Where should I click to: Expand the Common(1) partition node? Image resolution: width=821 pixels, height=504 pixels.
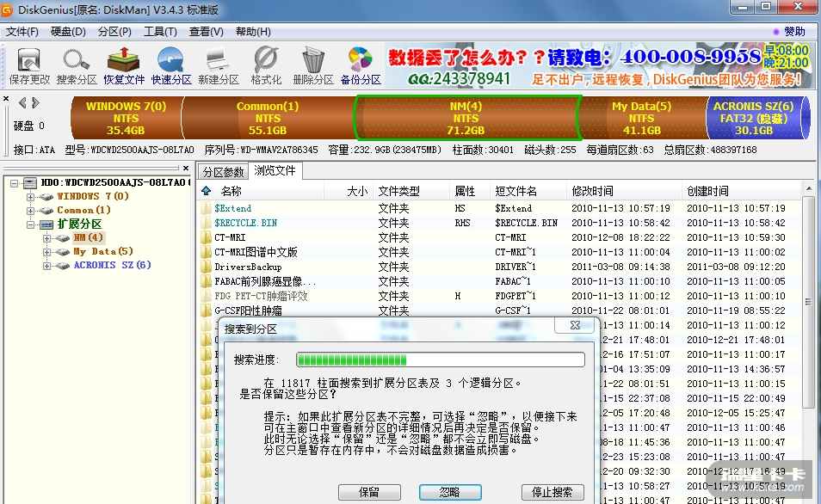pos(31,211)
